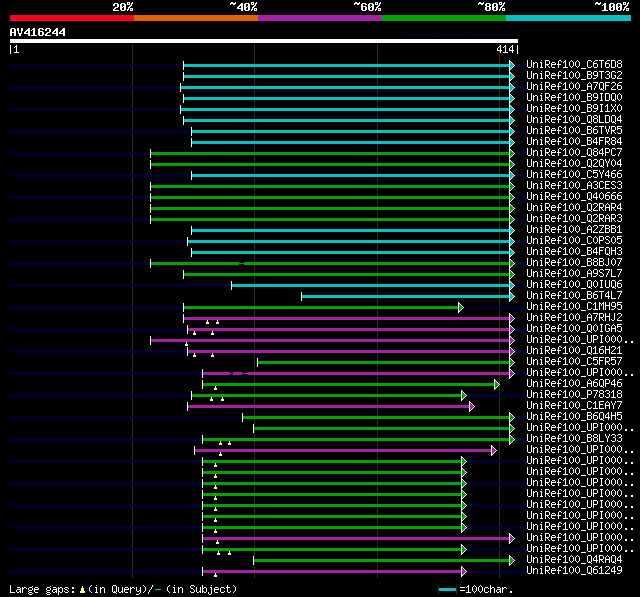Click the purple alignment bar of A7RHJ2

pyautogui.click(x=347, y=319)
